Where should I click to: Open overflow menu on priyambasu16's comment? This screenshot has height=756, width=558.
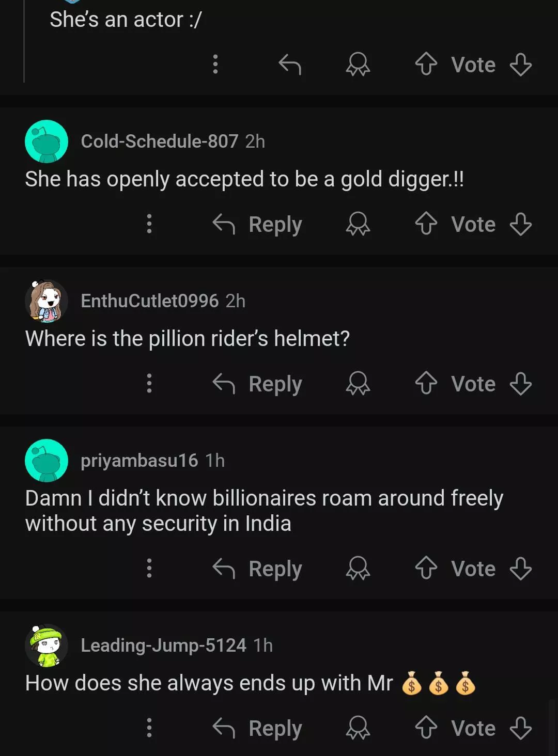(x=149, y=569)
